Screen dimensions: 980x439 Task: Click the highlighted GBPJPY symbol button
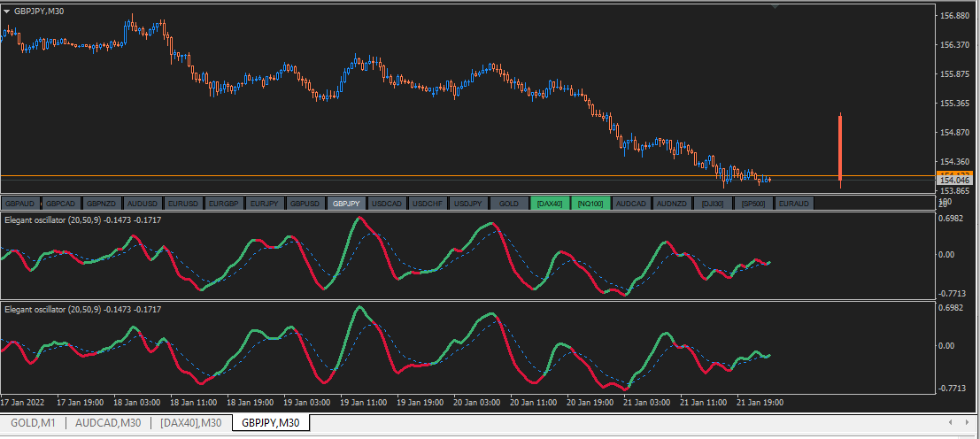click(x=346, y=204)
